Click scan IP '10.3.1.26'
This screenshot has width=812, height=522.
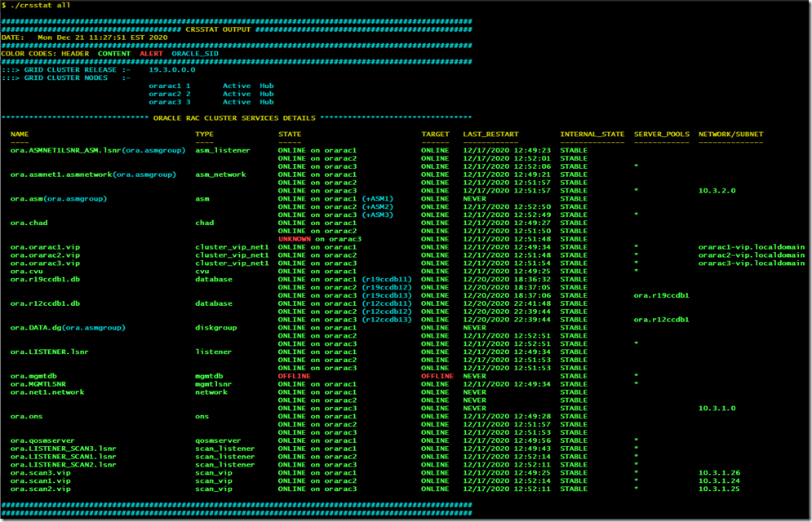click(x=719, y=473)
